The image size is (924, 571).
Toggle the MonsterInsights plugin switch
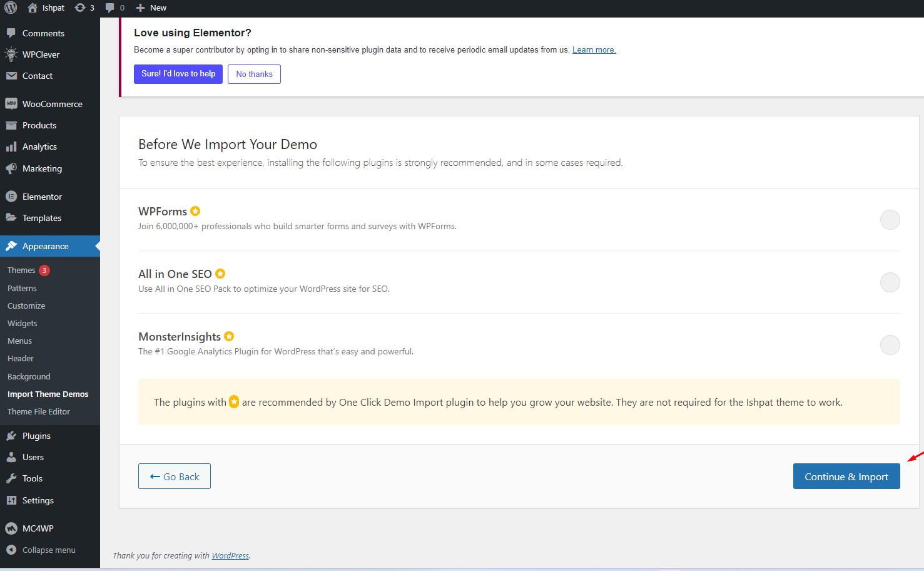[x=890, y=345]
